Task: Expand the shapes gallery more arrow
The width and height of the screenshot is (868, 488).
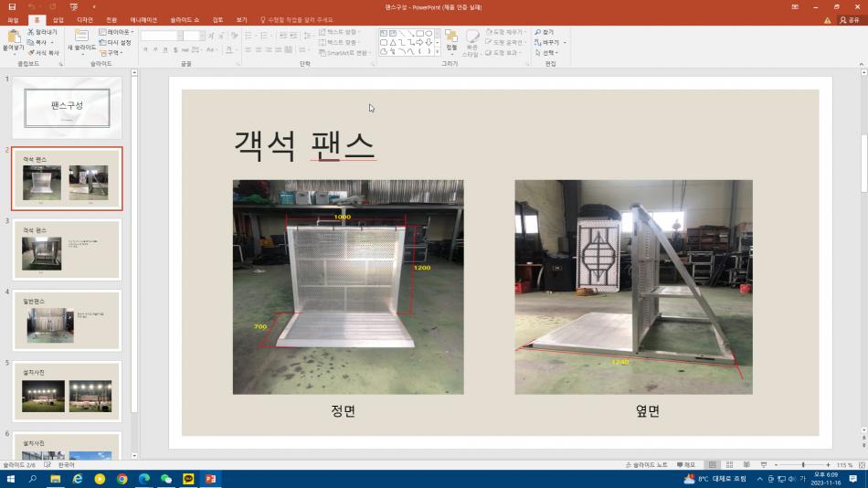Action: click(438, 51)
